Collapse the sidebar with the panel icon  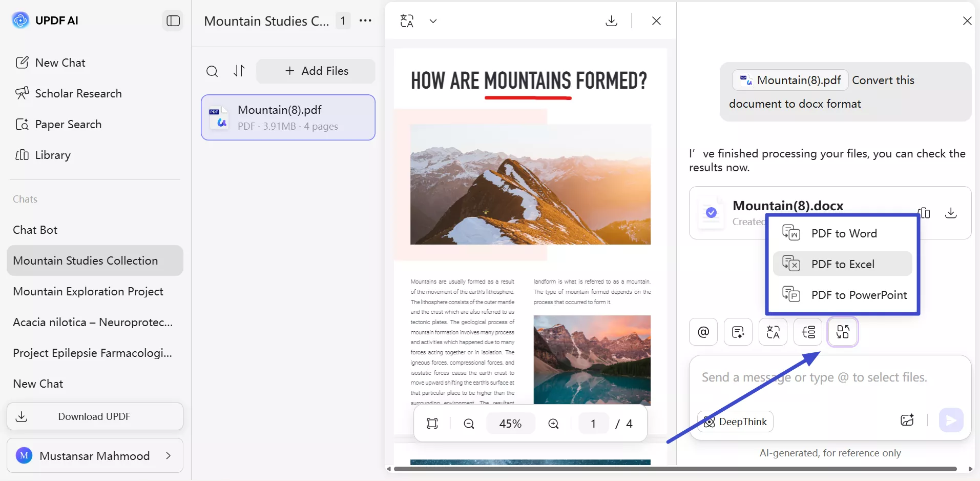(x=173, y=21)
